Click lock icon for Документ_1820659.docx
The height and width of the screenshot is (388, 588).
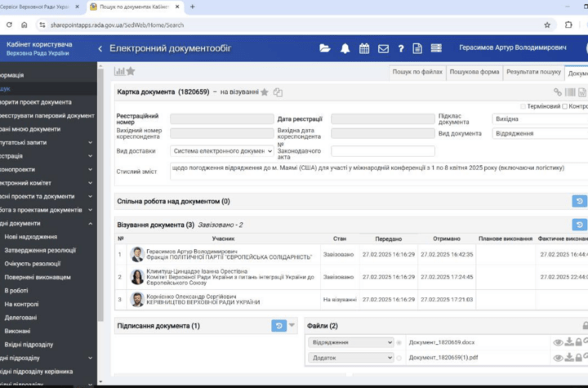(579, 341)
